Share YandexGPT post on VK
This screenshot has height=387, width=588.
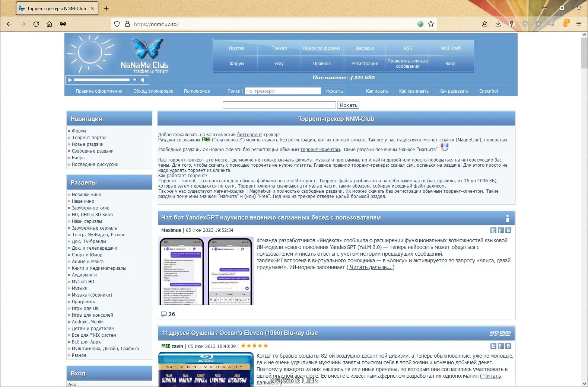pos(508,230)
